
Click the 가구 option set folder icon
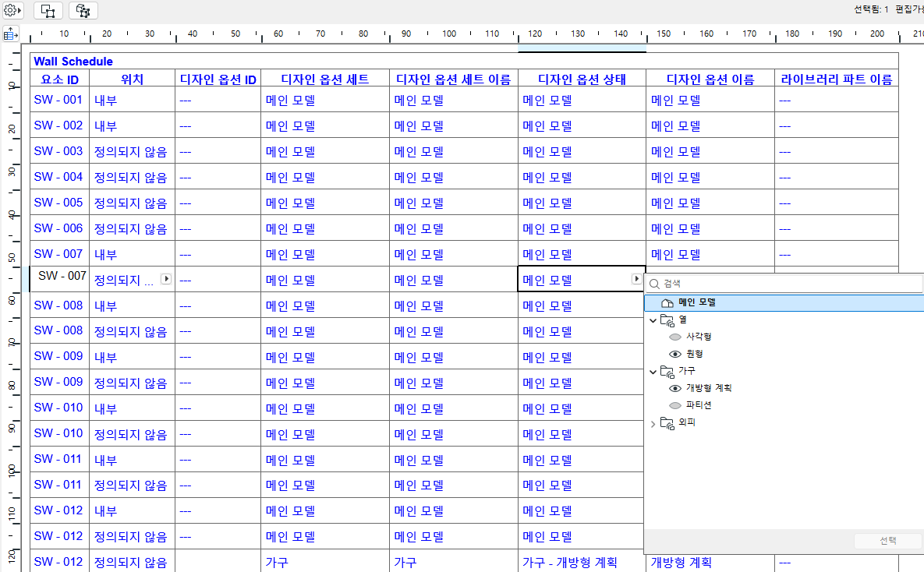tap(667, 371)
